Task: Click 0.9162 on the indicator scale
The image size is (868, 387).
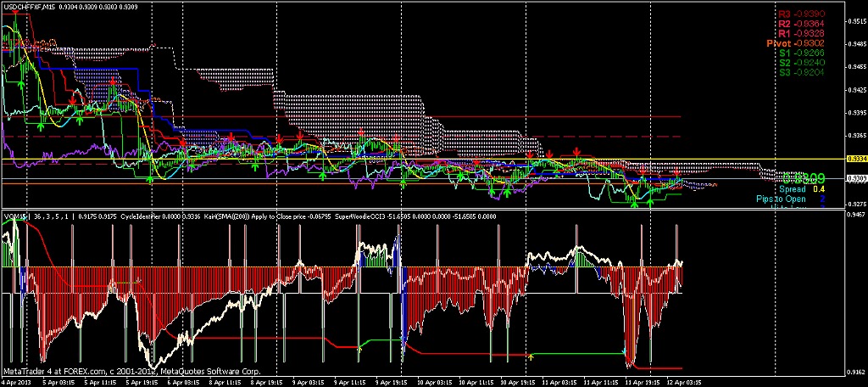Action: pyautogui.click(x=856, y=373)
